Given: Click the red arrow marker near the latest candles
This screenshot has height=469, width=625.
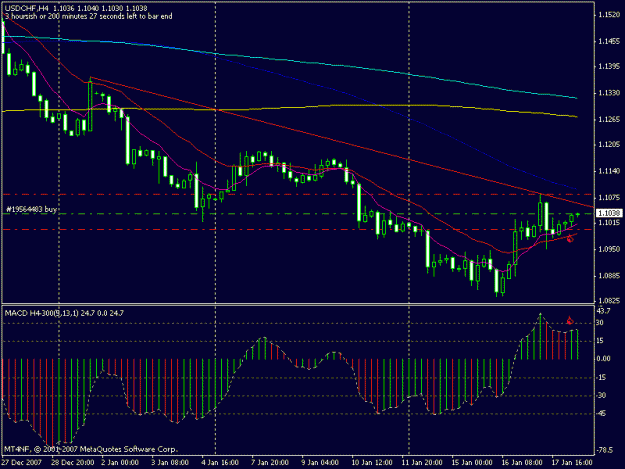Looking at the screenshot, I should pos(570,239).
